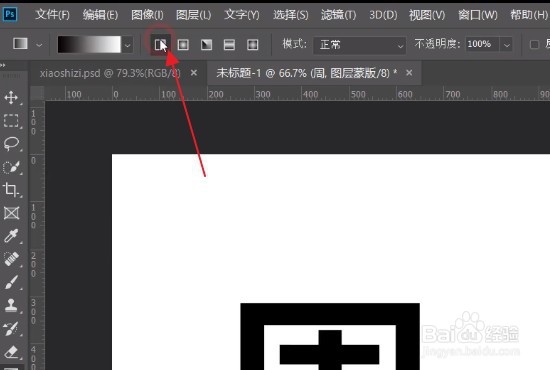This screenshot has height=370, width=550.
Task: Select the Clone Stamp tool
Action: click(x=11, y=305)
